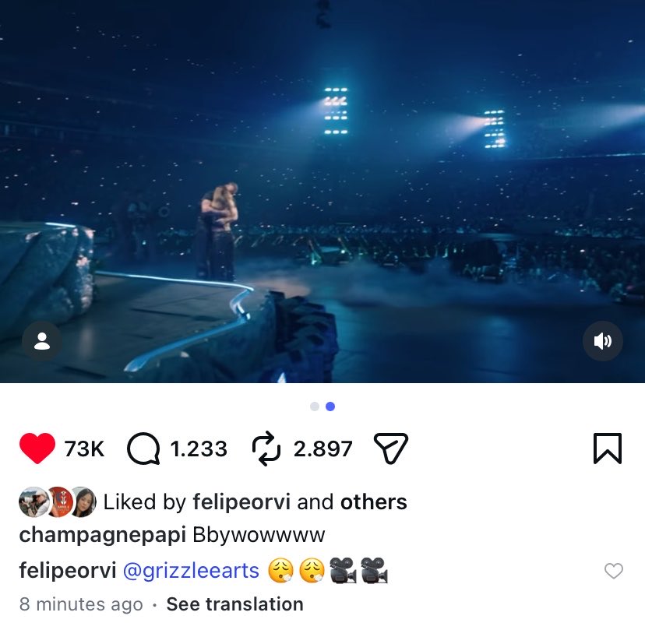Tap the repost arrows icon

tap(266, 449)
